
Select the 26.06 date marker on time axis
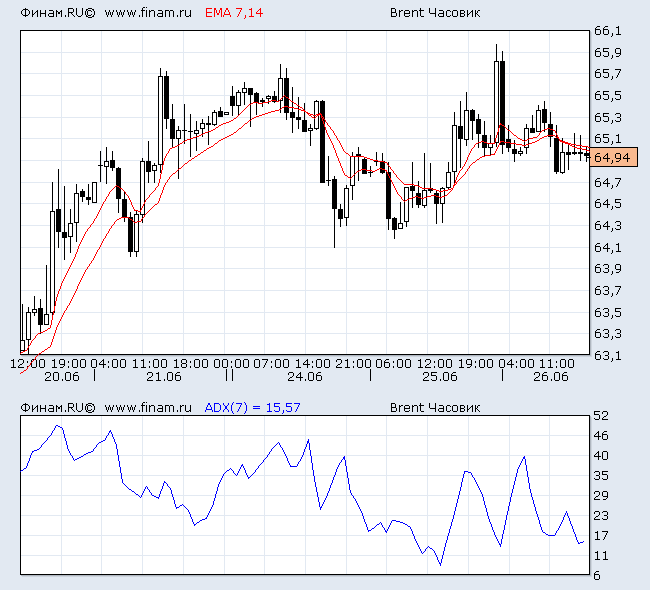550,377
